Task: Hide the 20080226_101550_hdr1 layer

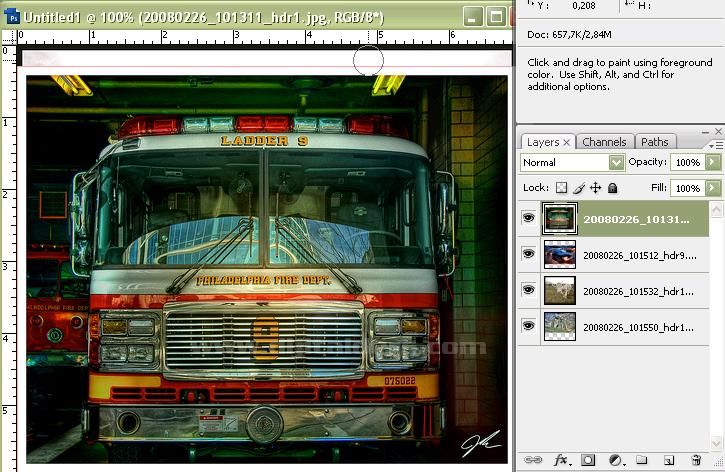Action: click(x=528, y=326)
